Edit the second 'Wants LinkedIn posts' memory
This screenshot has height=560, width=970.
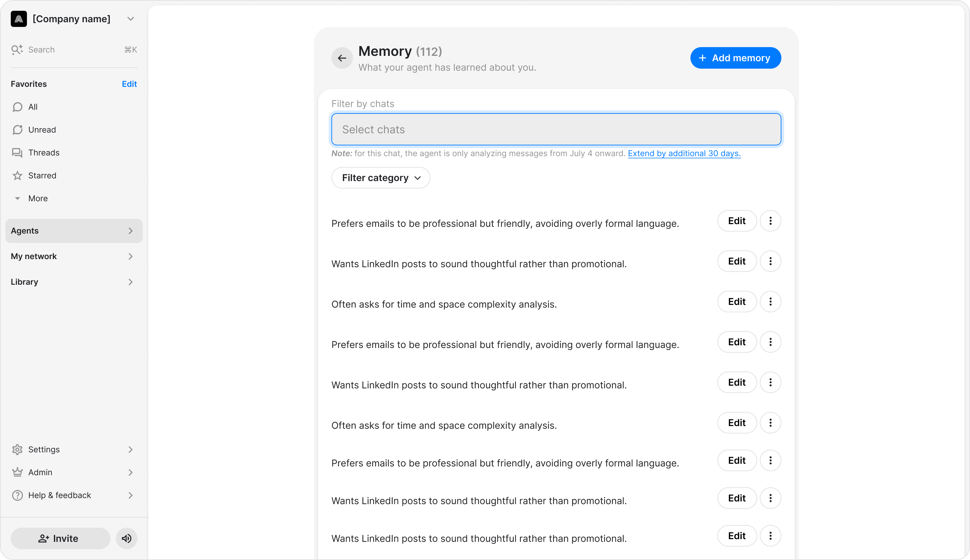737,382
